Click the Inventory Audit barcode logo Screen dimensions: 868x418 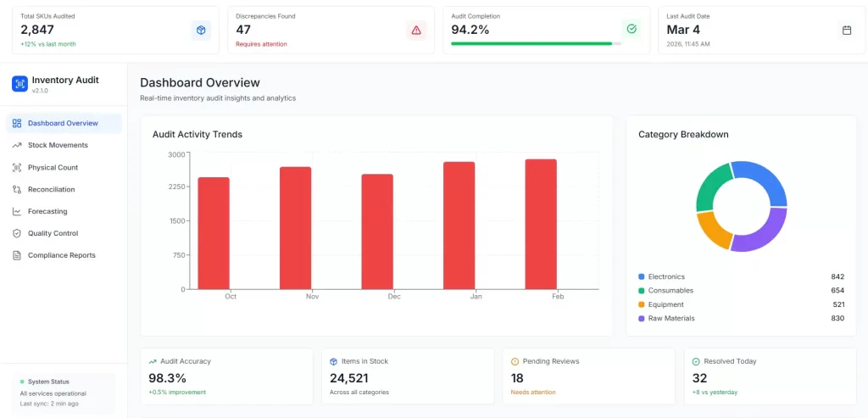20,84
